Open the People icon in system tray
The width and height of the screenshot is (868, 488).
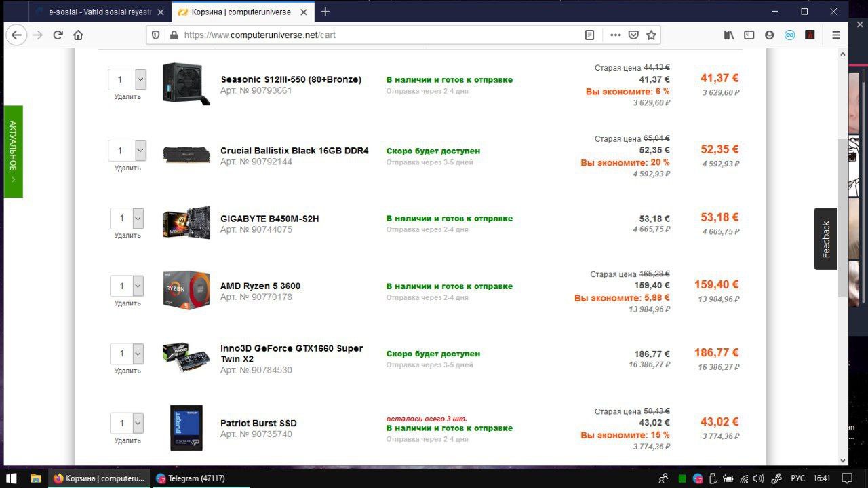point(663,478)
